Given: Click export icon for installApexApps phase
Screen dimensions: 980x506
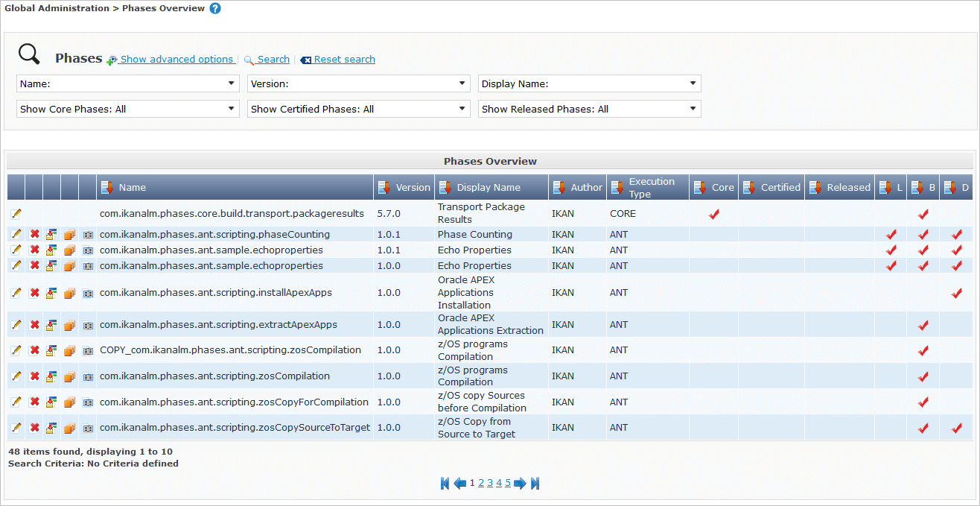Looking at the screenshot, I should point(51,293).
